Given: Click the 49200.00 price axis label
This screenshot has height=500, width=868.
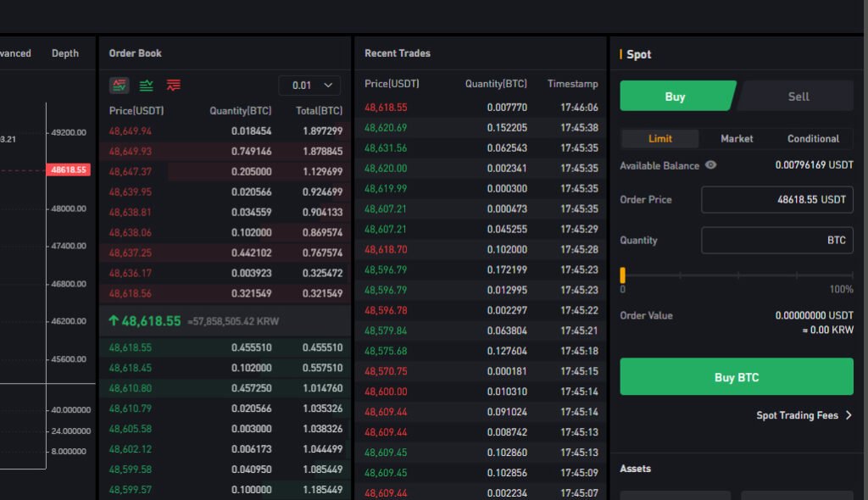Looking at the screenshot, I should (x=69, y=132).
